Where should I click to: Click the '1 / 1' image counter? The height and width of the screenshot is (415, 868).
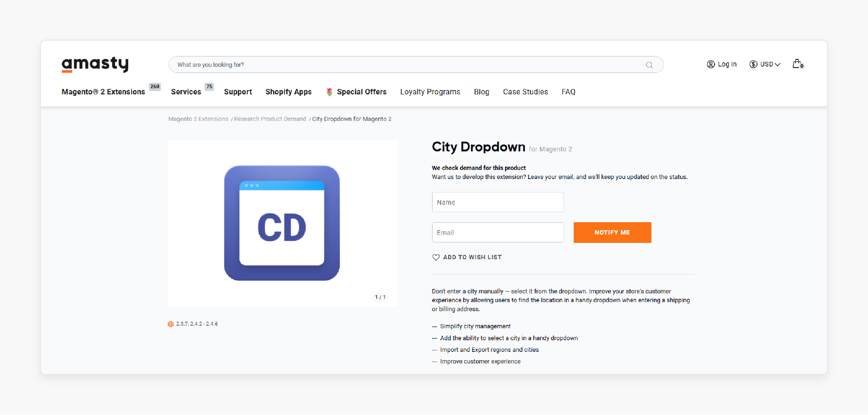380,297
